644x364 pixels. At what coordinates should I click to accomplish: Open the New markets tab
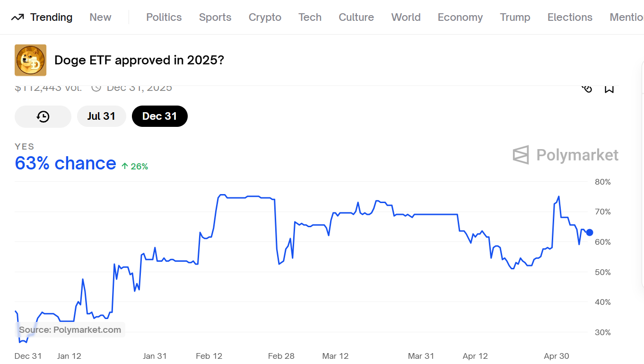click(x=100, y=18)
